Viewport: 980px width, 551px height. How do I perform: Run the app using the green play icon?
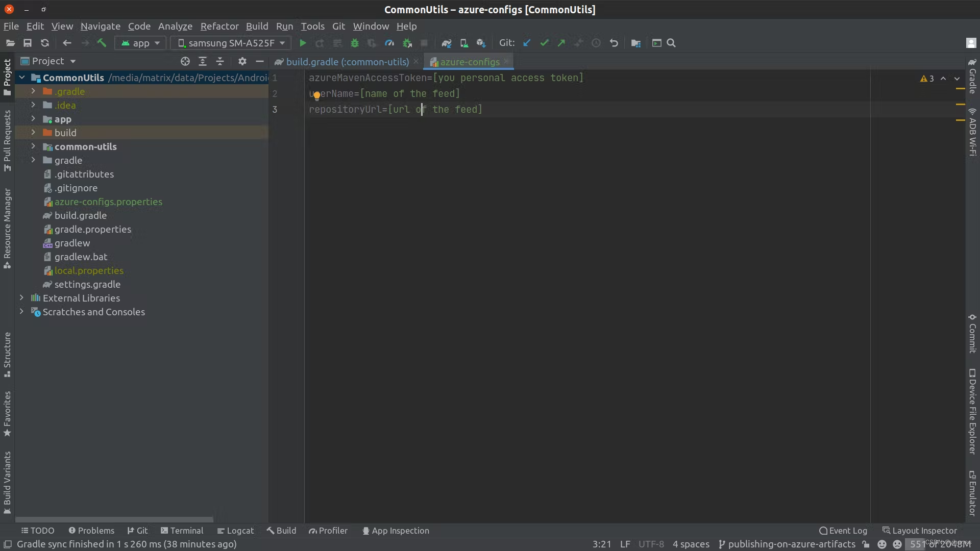pos(303,43)
